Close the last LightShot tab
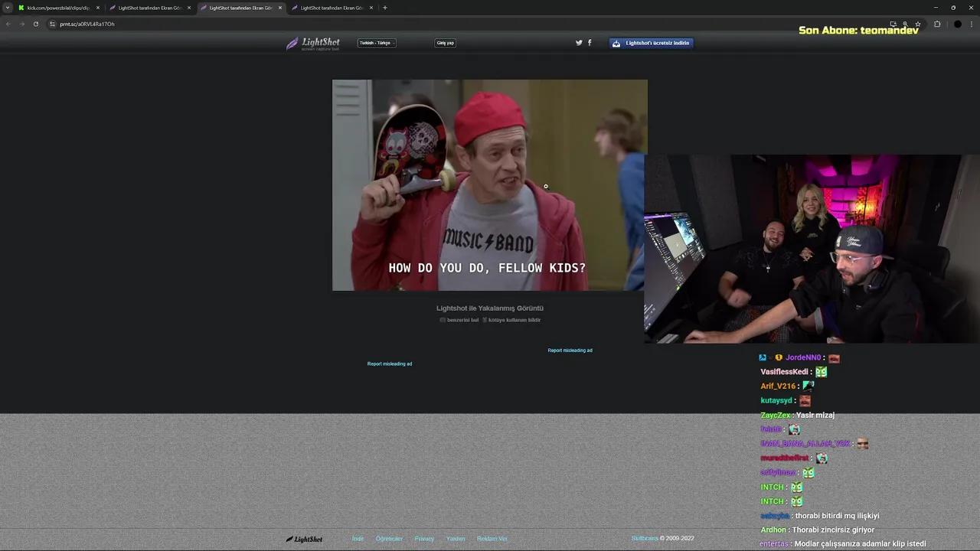Screen dimensions: 980x551 371,8
